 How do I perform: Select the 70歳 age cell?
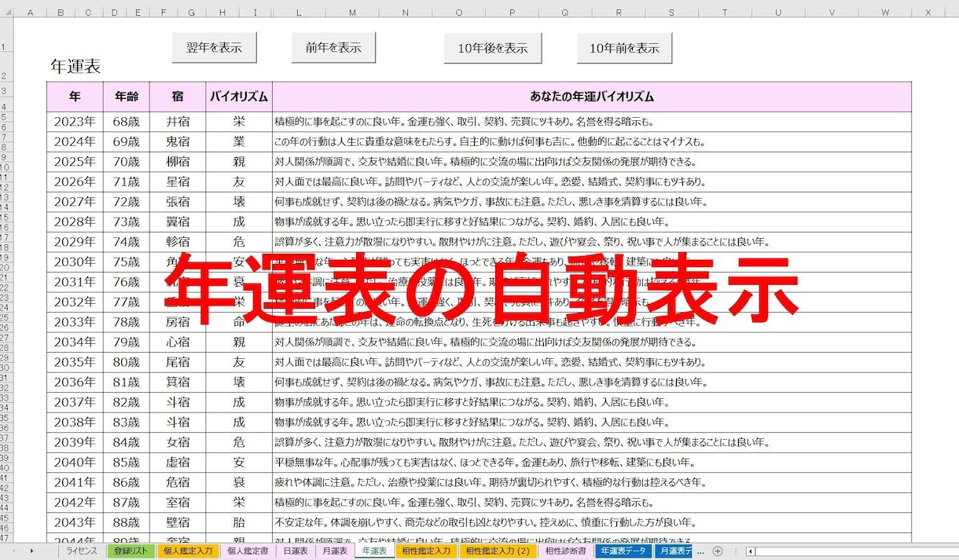click(x=127, y=162)
